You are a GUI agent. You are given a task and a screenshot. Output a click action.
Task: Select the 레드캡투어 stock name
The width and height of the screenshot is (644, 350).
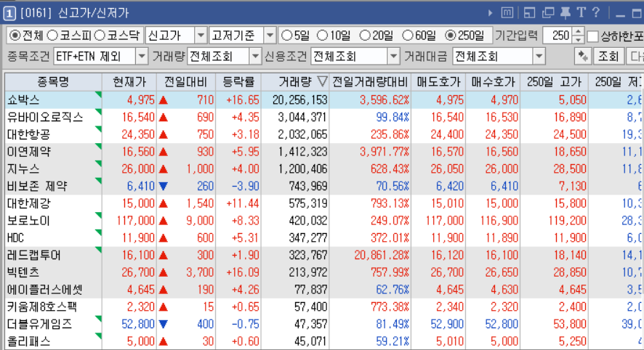tap(34, 255)
